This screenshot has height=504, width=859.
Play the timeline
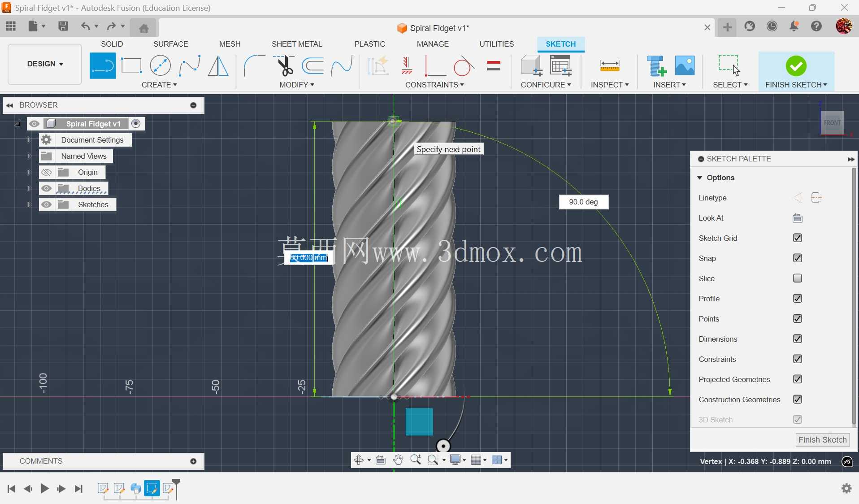click(45, 488)
